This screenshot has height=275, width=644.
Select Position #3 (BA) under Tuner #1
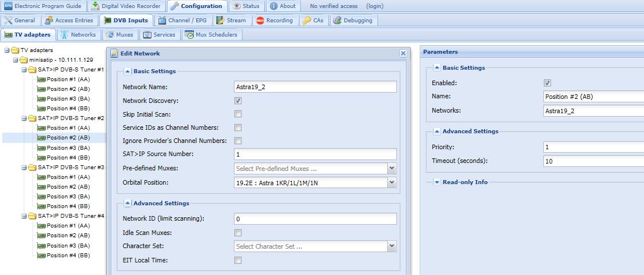68,99
